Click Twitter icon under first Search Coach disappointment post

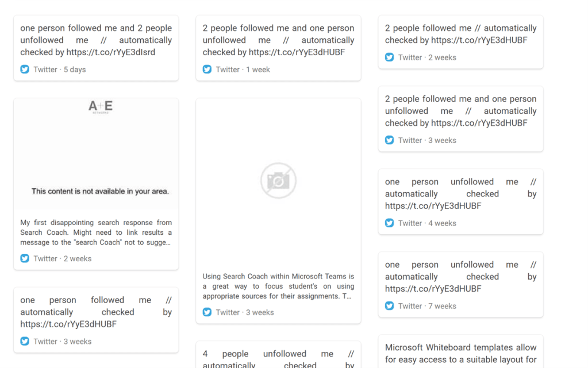click(25, 258)
